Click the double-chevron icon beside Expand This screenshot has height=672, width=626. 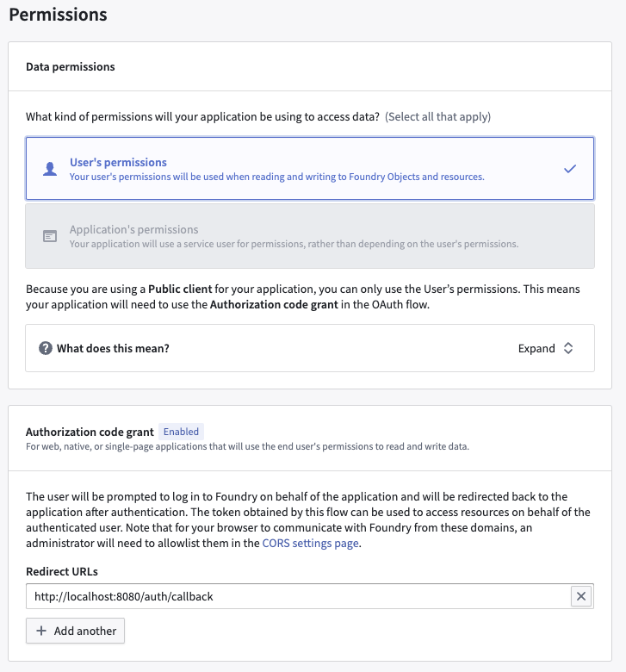568,348
